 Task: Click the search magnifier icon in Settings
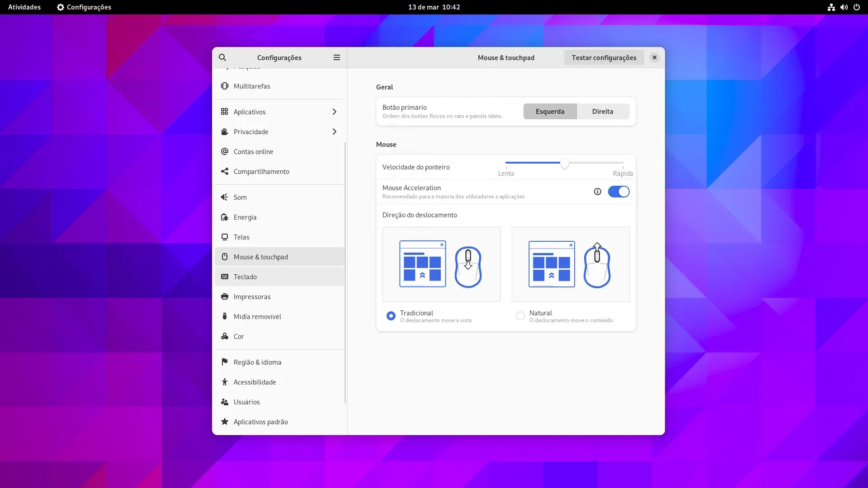point(222,57)
